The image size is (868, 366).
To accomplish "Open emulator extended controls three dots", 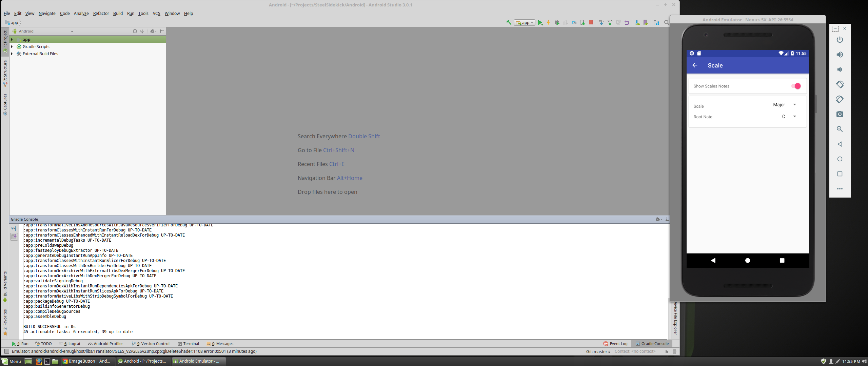I will [840, 189].
